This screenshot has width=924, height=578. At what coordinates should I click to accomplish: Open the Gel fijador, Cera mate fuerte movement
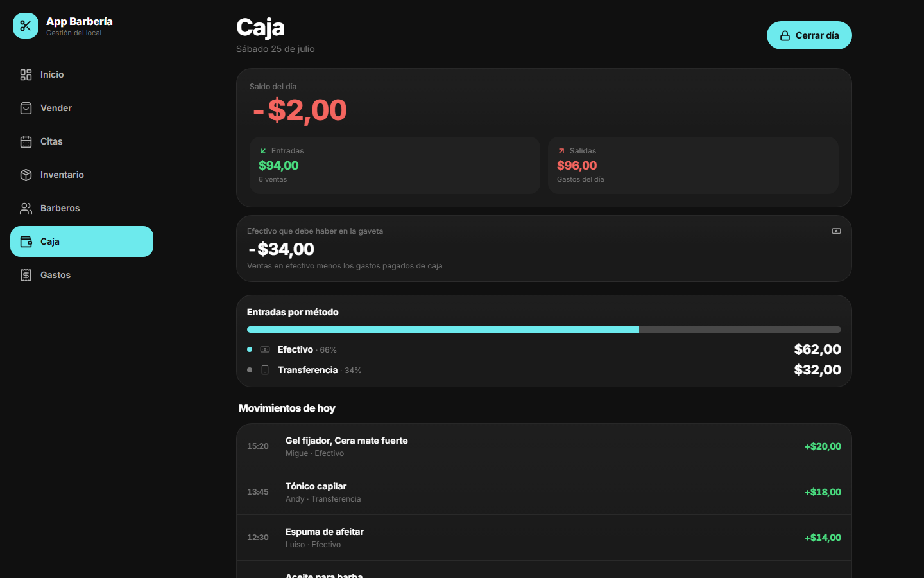pyautogui.click(x=544, y=446)
